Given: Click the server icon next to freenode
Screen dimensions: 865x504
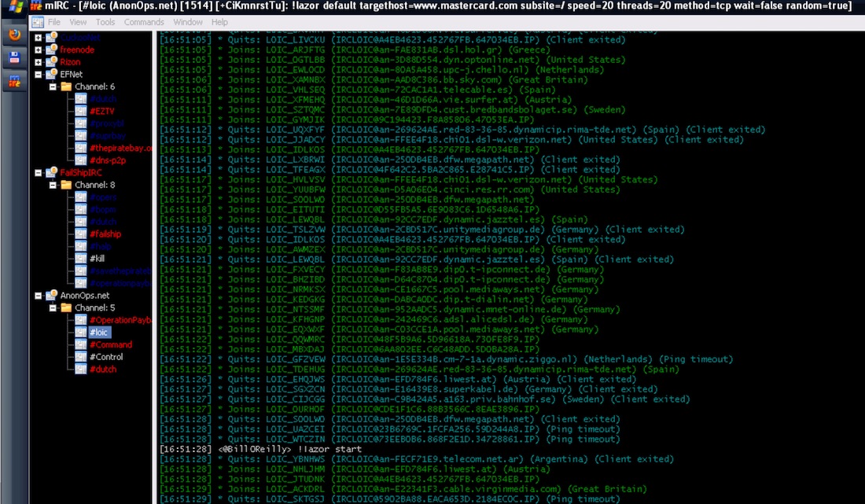Looking at the screenshot, I should coord(52,50).
